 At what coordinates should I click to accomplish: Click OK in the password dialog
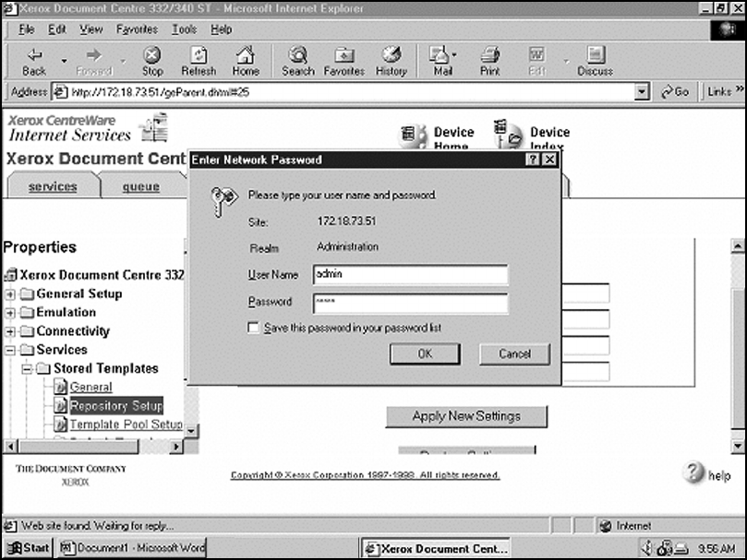425,354
